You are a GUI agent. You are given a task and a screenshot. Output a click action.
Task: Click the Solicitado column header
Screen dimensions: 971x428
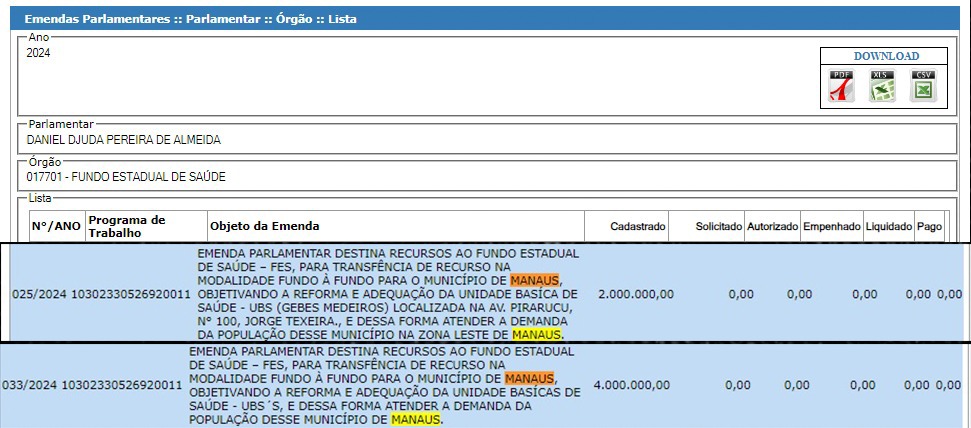pyautogui.click(x=719, y=227)
